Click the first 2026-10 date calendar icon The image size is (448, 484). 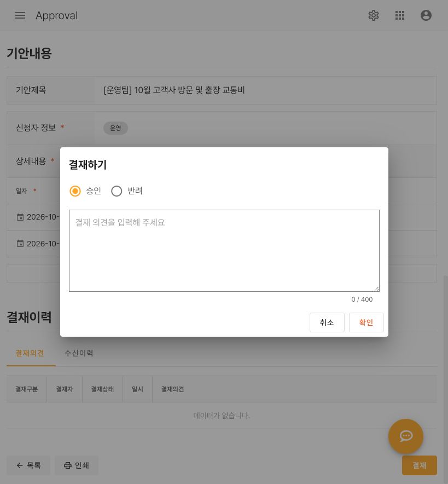(x=20, y=217)
